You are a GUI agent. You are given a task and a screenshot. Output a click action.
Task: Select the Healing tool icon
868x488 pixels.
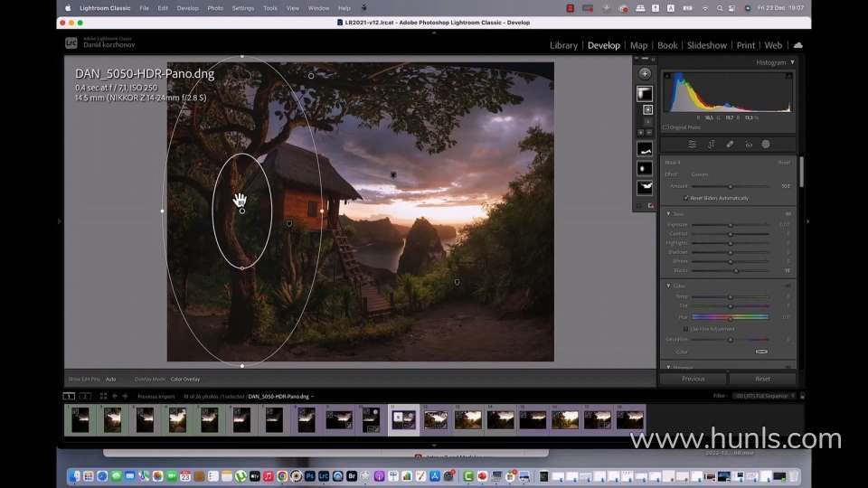tap(730, 145)
